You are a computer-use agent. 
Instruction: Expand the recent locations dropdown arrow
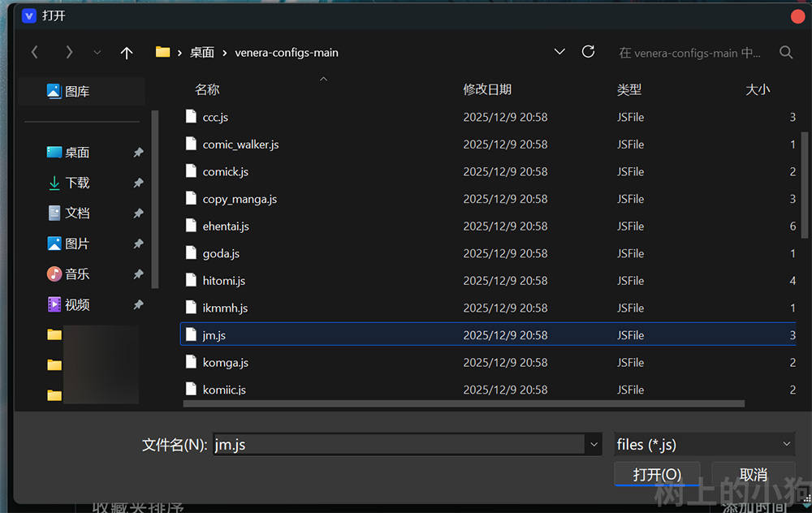click(x=97, y=53)
